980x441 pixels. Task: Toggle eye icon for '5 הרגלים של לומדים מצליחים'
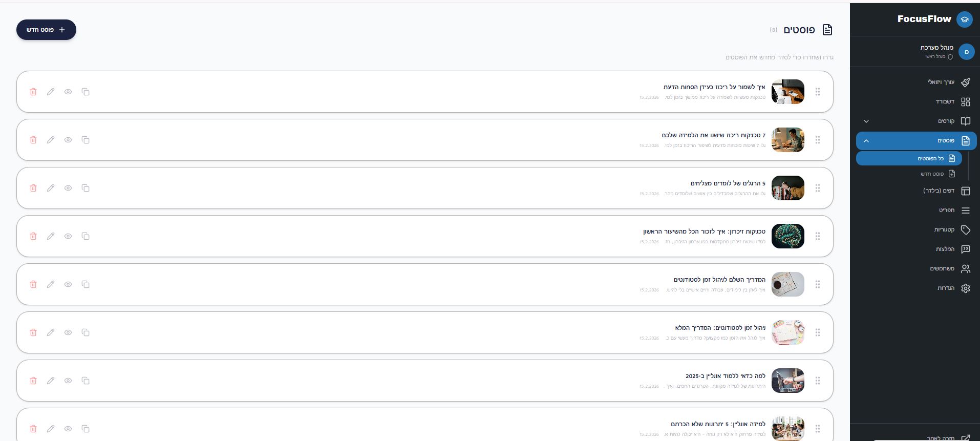point(68,188)
